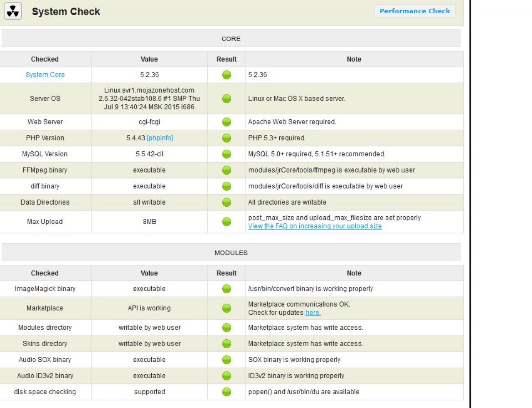
Task: Click green status icon for Data Directories
Action: [227, 203]
